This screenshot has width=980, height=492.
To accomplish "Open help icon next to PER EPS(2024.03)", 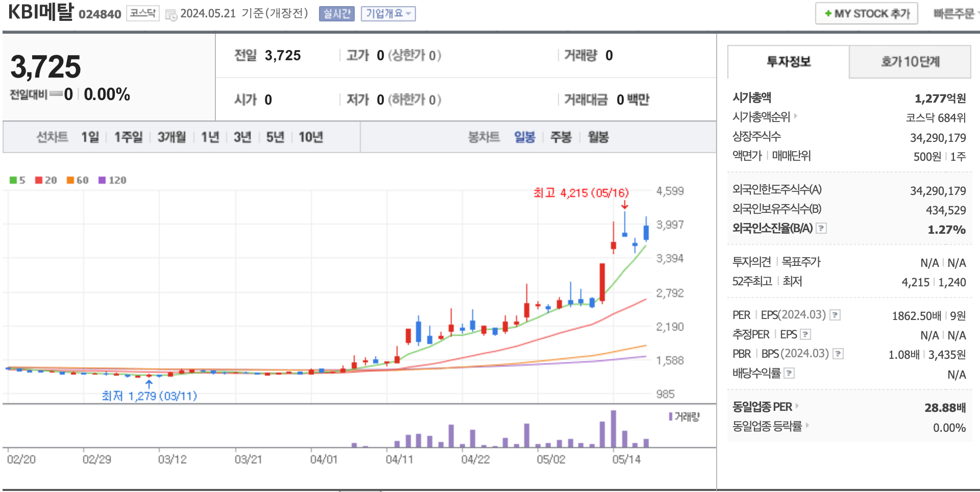I will pos(835,315).
